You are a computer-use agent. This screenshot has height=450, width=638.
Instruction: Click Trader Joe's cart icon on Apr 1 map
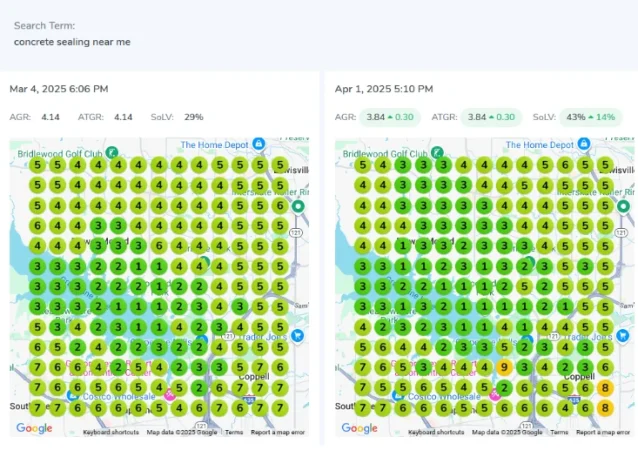(x=623, y=336)
